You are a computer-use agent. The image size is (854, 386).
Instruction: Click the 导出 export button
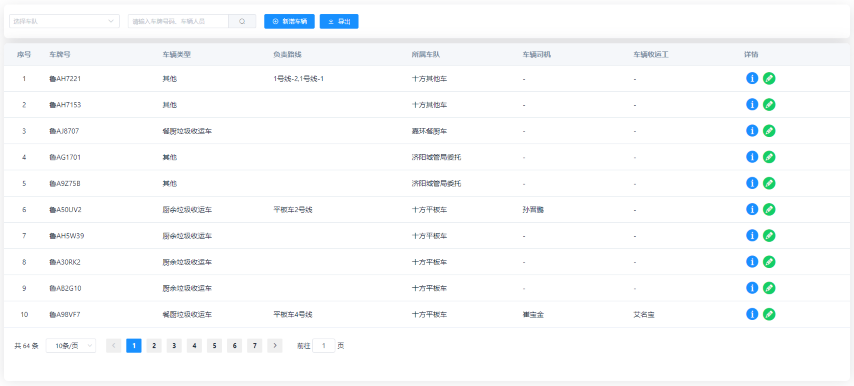click(339, 21)
